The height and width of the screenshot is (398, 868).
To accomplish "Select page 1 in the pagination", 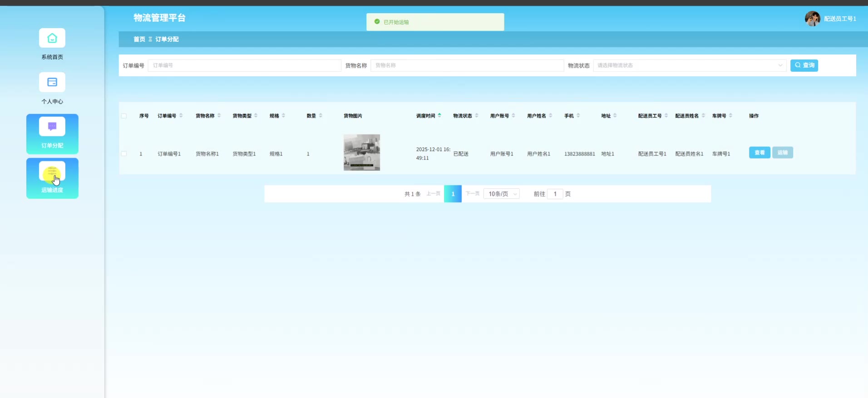I will tap(453, 194).
